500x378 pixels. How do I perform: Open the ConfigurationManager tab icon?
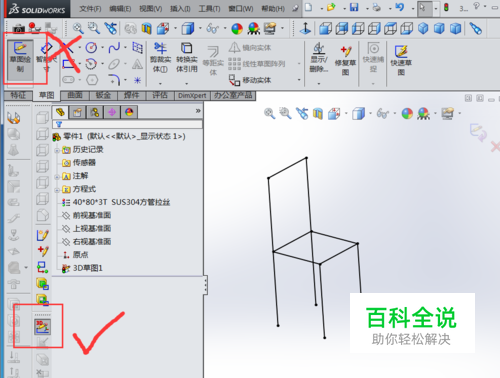[94, 112]
